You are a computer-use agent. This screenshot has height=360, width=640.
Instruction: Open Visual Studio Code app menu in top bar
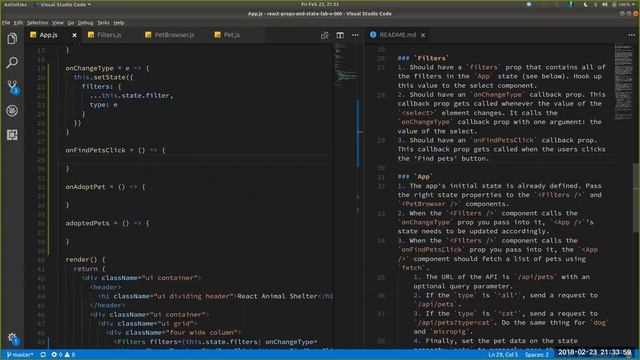63,4
